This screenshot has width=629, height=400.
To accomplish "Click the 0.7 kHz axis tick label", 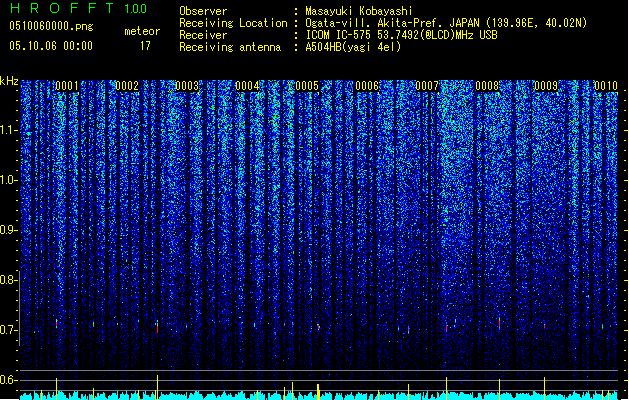I will (8, 330).
